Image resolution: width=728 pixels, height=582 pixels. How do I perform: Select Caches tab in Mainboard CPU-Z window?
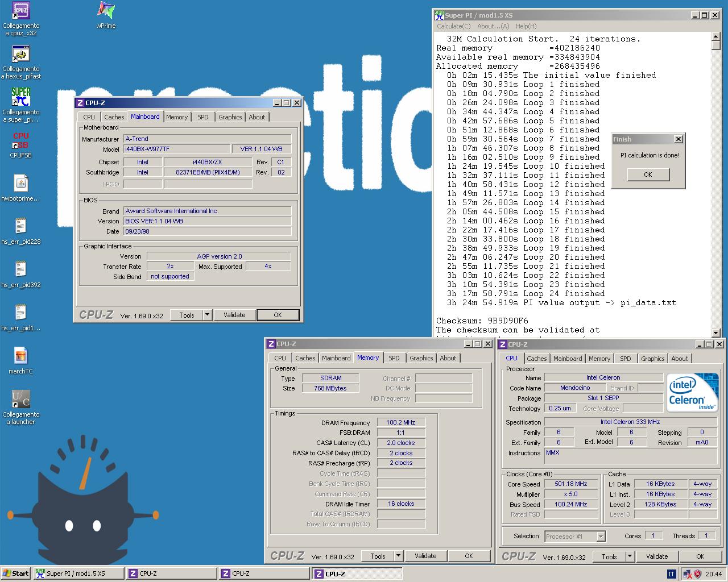114,117
